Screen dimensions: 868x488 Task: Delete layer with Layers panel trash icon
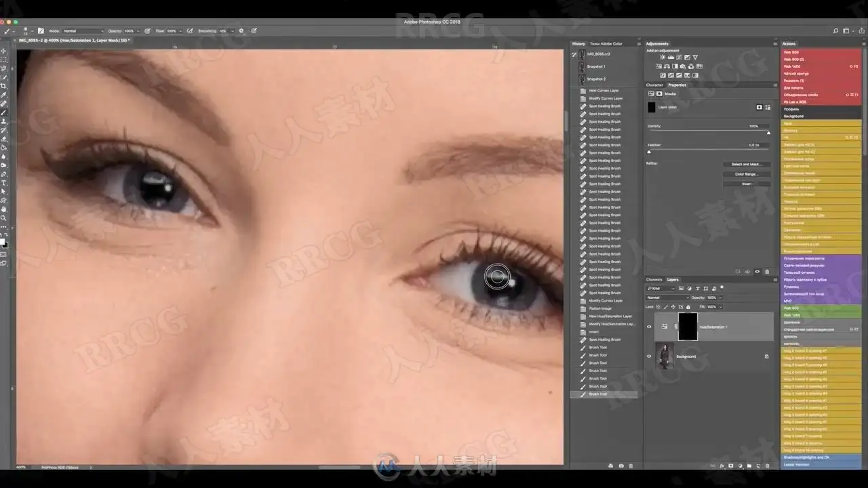[767, 466]
